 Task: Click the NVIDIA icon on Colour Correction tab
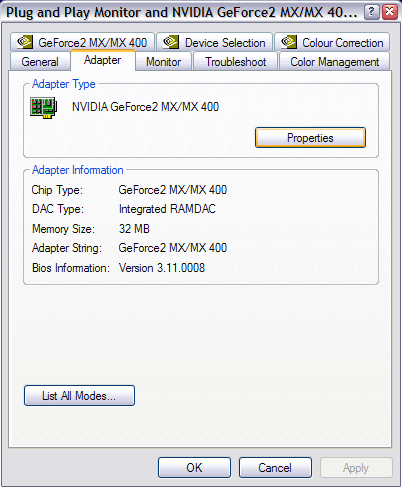coord(289,42)
